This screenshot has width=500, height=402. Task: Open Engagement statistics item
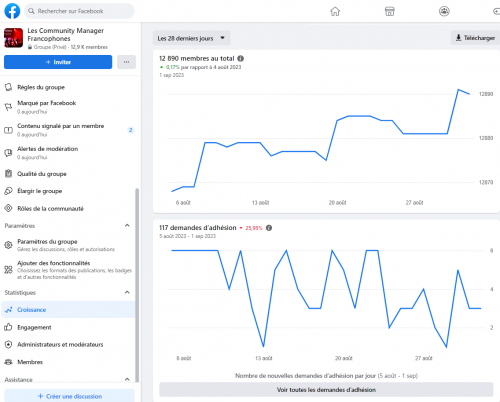coord(68,327)
